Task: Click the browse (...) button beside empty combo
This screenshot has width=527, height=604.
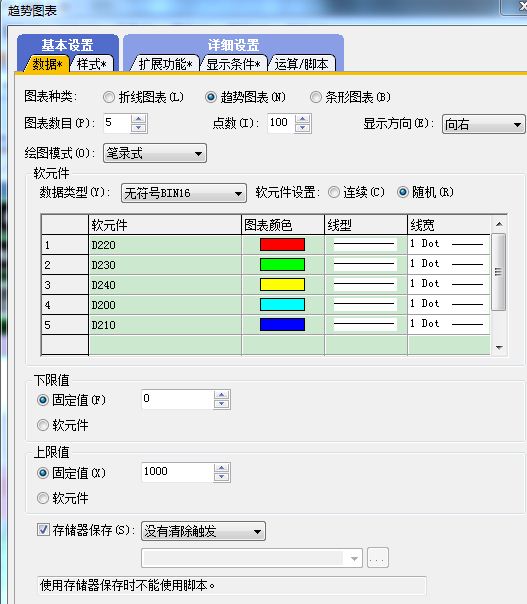Action: tap(378, 558)
